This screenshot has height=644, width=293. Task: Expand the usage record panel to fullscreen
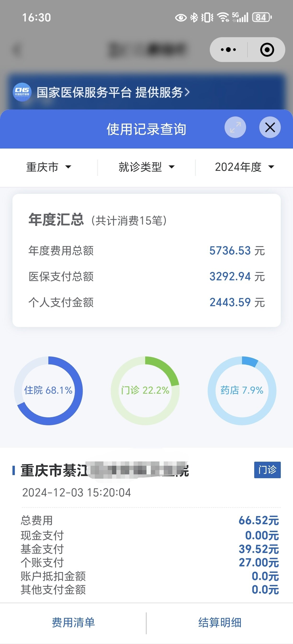(235, 127)
